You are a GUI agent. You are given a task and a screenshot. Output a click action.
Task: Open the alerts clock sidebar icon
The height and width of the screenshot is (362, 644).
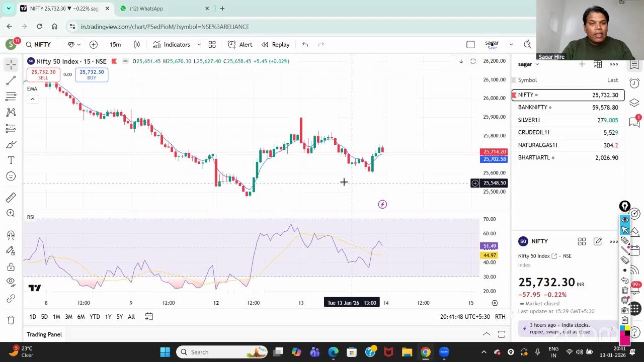pyautogui.click(x=634, y=83)
